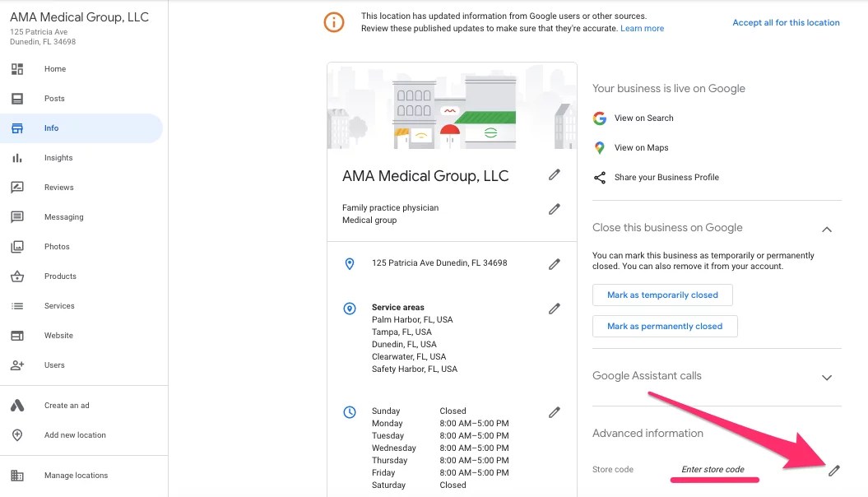Click the Manage locations building icon
This screenshot has height=497, width=868.
click(x=17, y=476)
